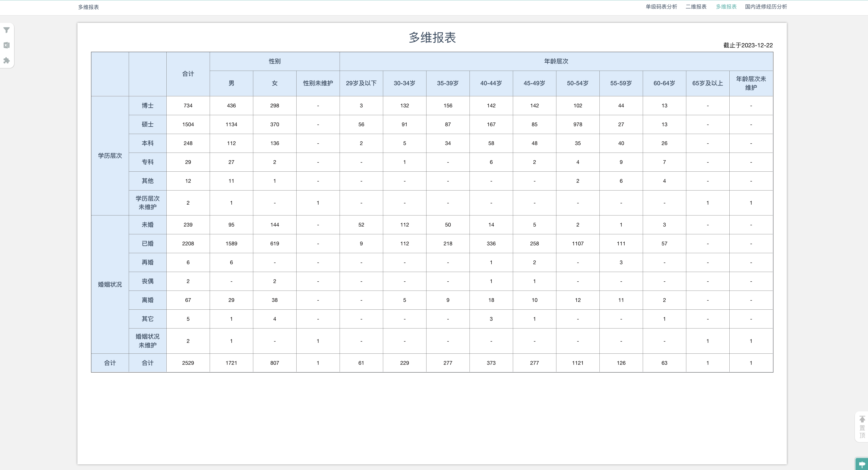Click 博士 35-39岁 value 156
This screenshot has width=868, height=470.
pyautogui.click(x=448, y=105)
